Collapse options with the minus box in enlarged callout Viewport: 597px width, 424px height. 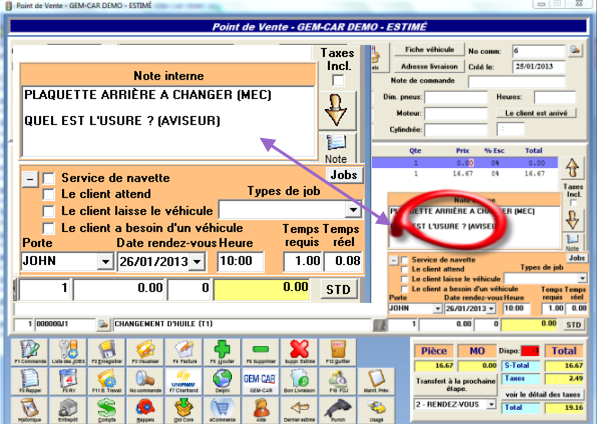30,179
